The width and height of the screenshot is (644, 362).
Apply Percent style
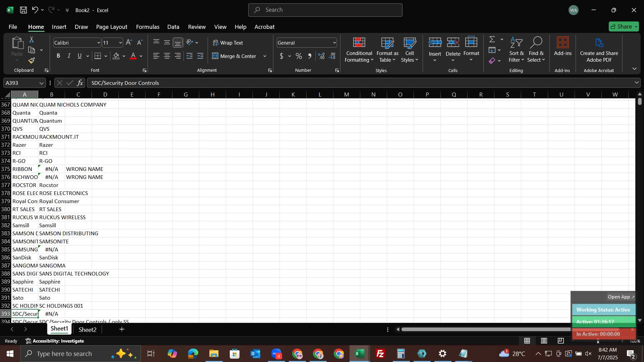click(299, 56)
